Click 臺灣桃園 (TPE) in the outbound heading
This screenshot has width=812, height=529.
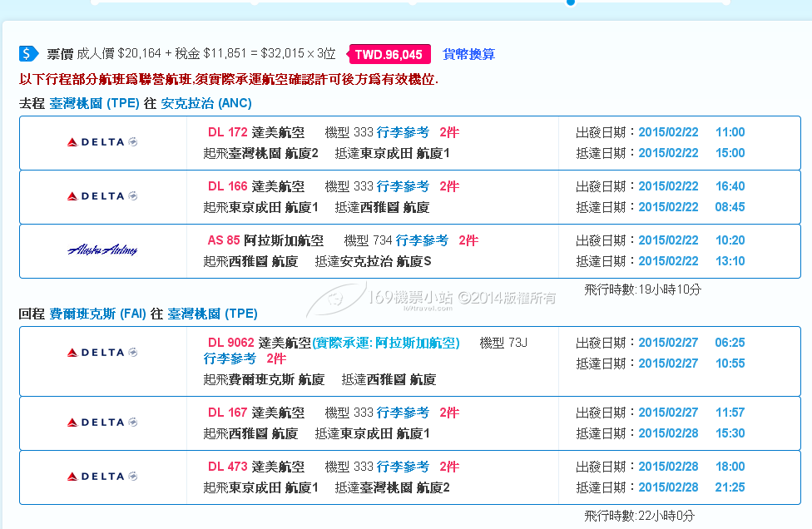point(94,103)
